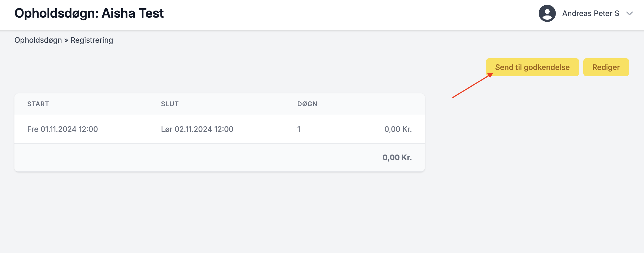Expand the chevron beside Andreas Peter S

click(630, 13)
